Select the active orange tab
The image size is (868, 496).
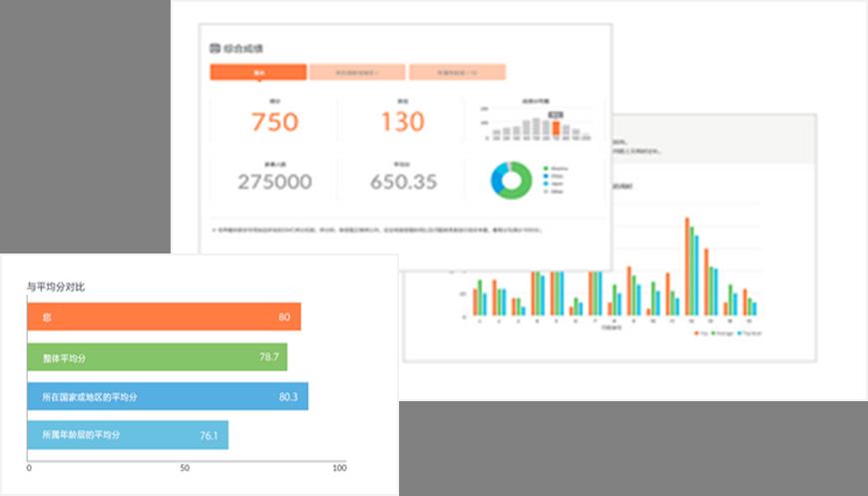[257, 72]
